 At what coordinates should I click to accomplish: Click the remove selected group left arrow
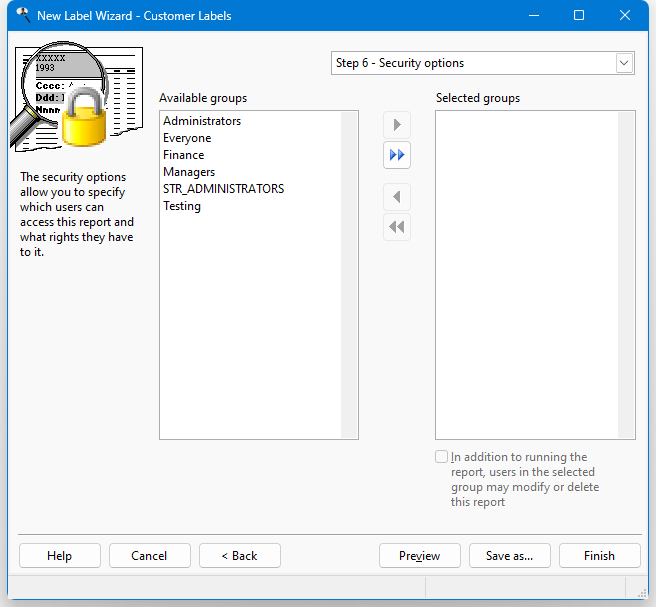(397, 197)
